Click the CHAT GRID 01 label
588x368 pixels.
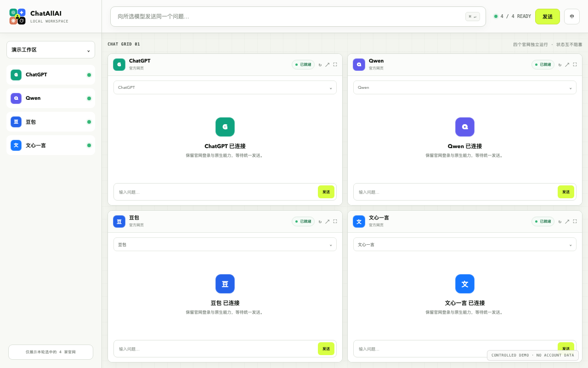click(124, 44)
